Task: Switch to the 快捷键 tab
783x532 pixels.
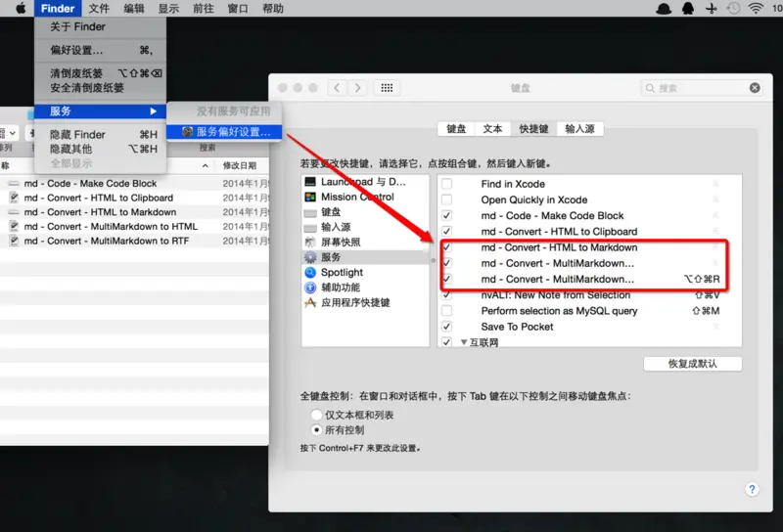Action: (533, 129)
